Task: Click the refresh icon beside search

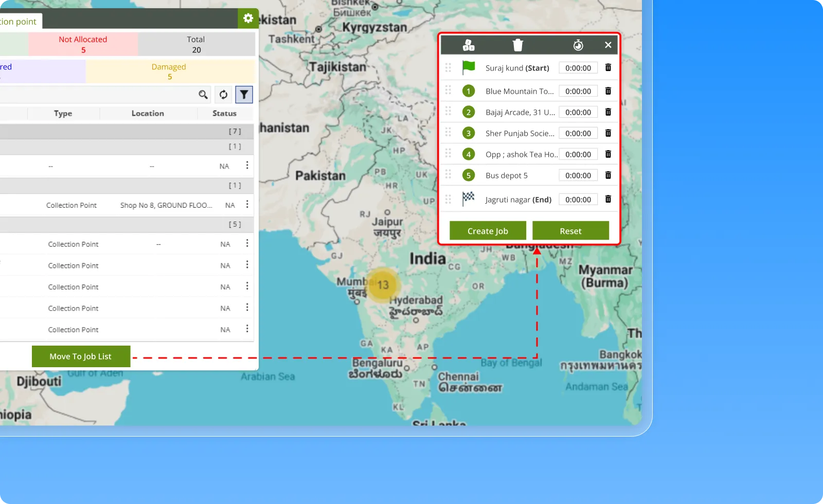Action: (x=223, y=95)
